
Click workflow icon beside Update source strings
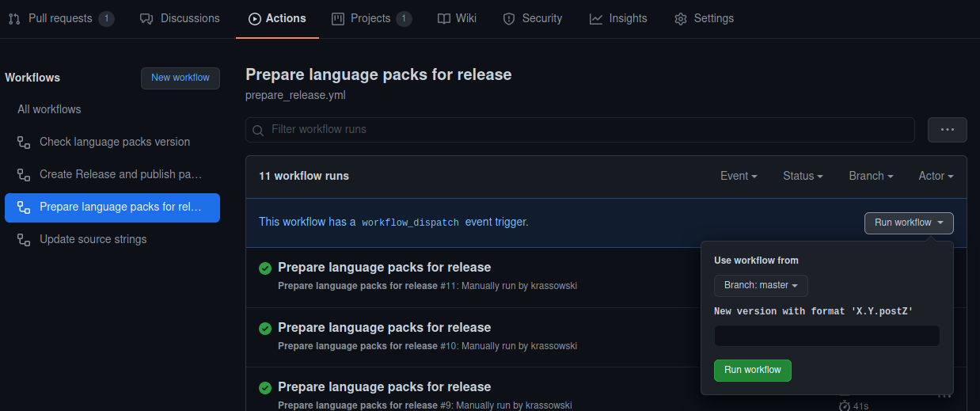24,239
